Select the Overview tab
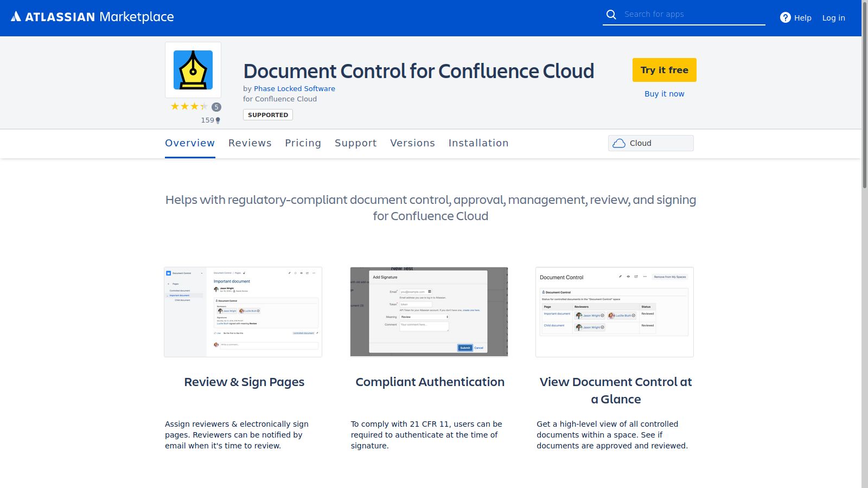The image size is (868, 488). [190, 143]
